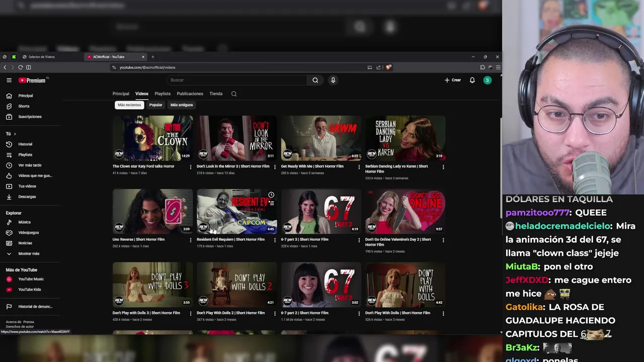Open the Uno Reverse video thumbnail
Viewport: 644px width, 362px height.
tap(152, 212)
